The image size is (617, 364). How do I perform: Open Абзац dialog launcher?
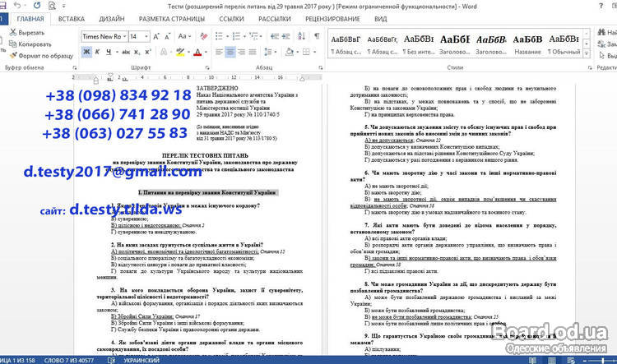tap(321, 68)
